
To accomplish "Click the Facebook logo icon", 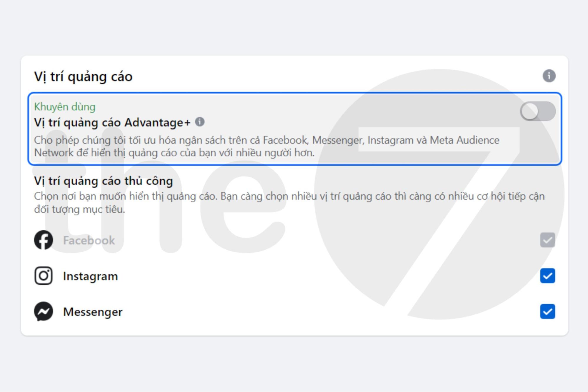I will pos(44,240).
